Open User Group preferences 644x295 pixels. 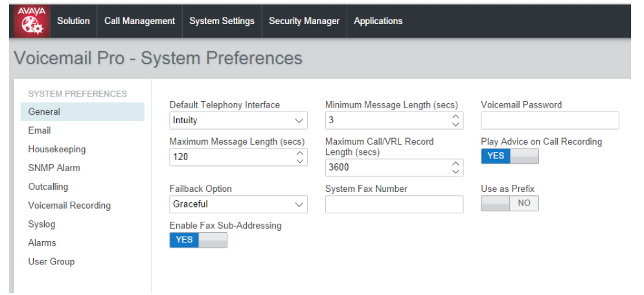51,262
